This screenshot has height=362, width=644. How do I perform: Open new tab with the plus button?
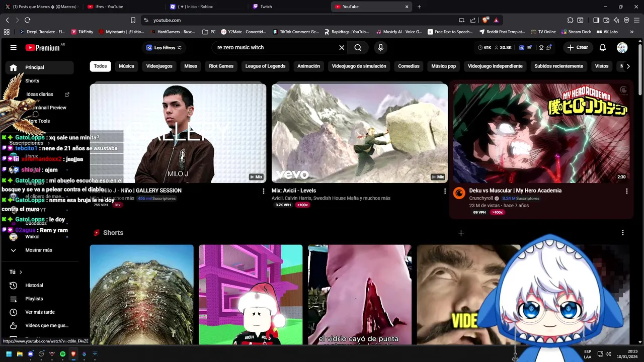[419, 7]
